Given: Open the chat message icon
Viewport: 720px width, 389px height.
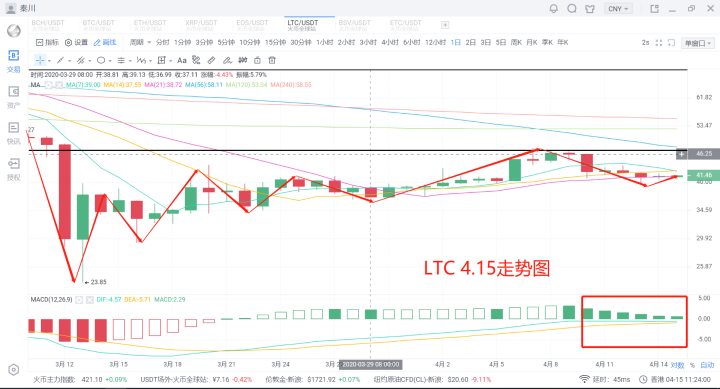Looking at the screenshot, I should click(572, 8).
